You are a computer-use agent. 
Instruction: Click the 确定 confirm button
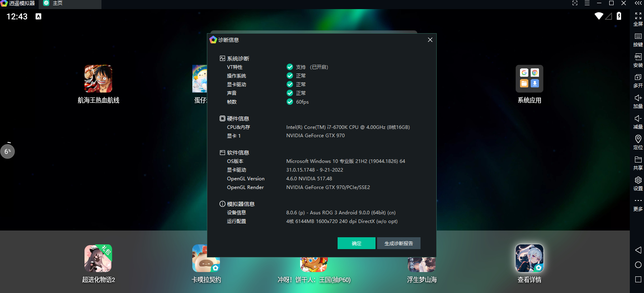[357, 243]
